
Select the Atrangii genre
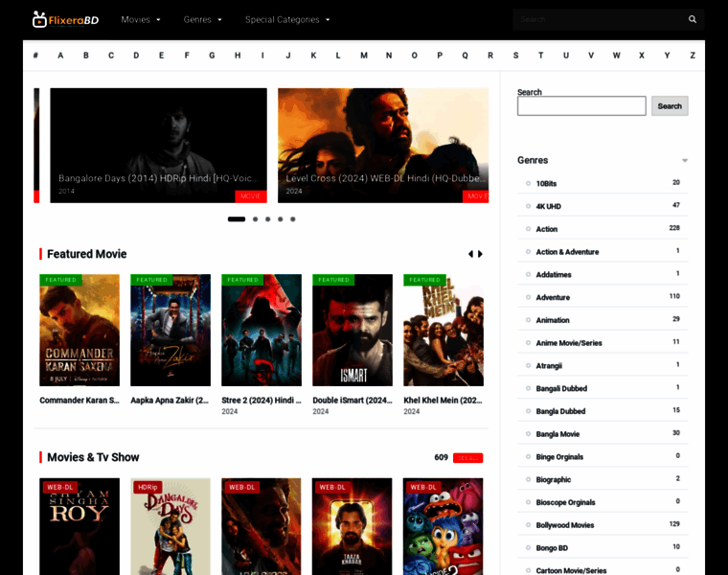549,365
